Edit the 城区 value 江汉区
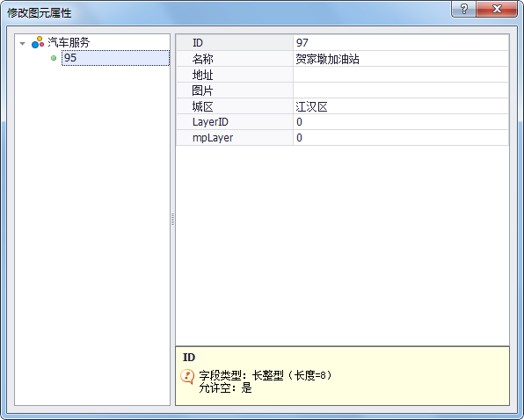524x420 pixels. click(401, 106)
